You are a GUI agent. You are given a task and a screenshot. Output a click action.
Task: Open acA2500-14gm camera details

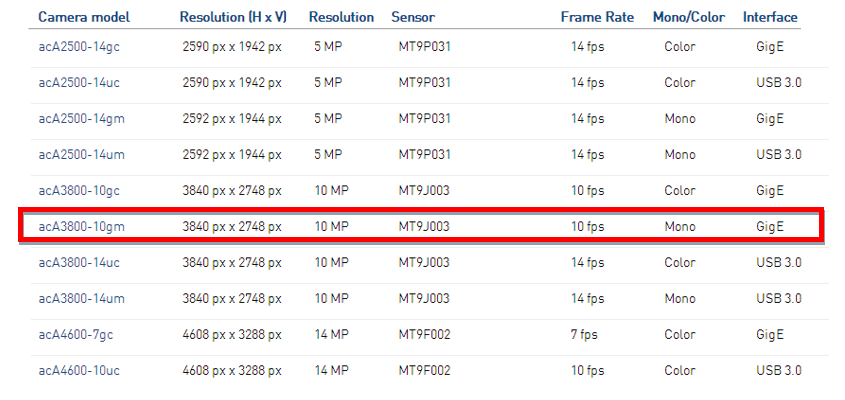point(82,119)
